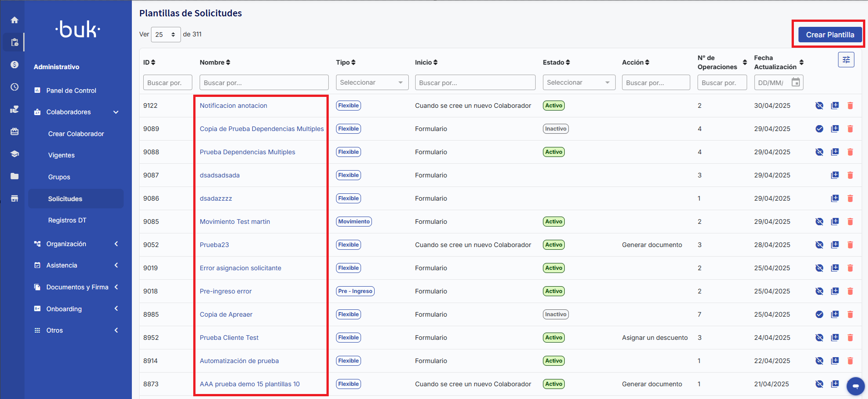The height and width of the screenshot is (399, 868).
Task: Pick date with Fecha Actualización calendar icon
Action: pos(796,82)
